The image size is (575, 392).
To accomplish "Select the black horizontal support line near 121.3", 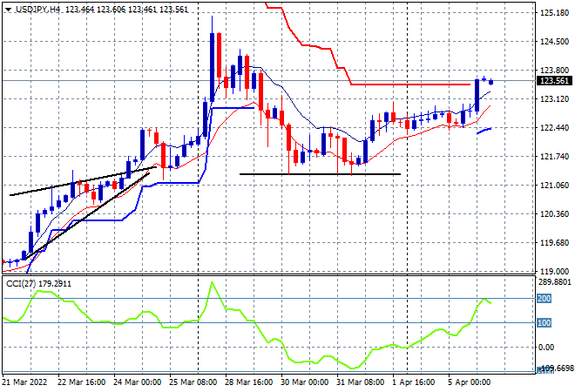I will (x=320, y=174).
